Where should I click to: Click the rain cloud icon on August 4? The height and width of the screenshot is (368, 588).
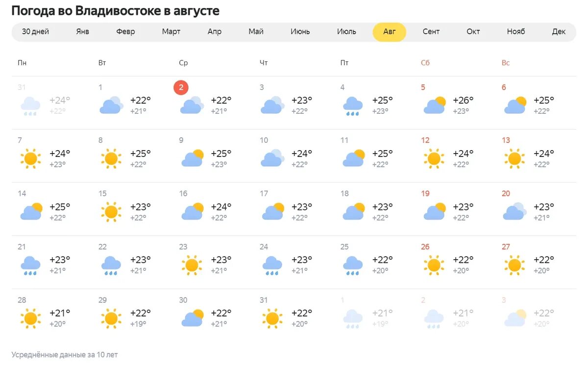point(353,106)
